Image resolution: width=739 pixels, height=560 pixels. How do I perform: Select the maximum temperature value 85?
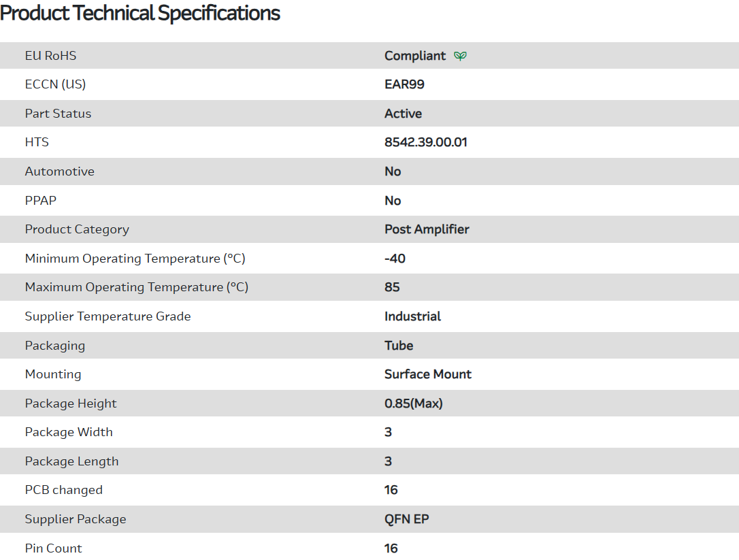pyautogui.click(x=392, y=287)
